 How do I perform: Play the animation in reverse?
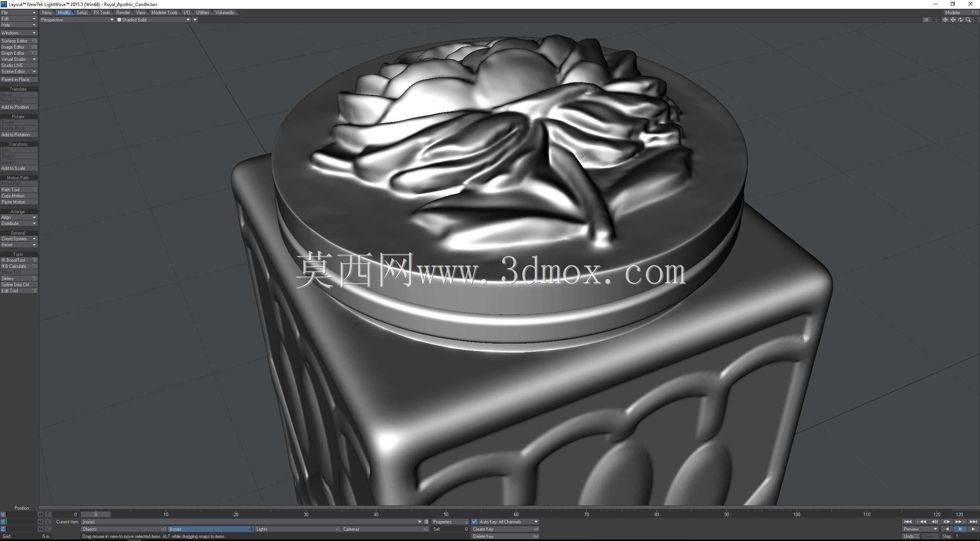[947, 529]
